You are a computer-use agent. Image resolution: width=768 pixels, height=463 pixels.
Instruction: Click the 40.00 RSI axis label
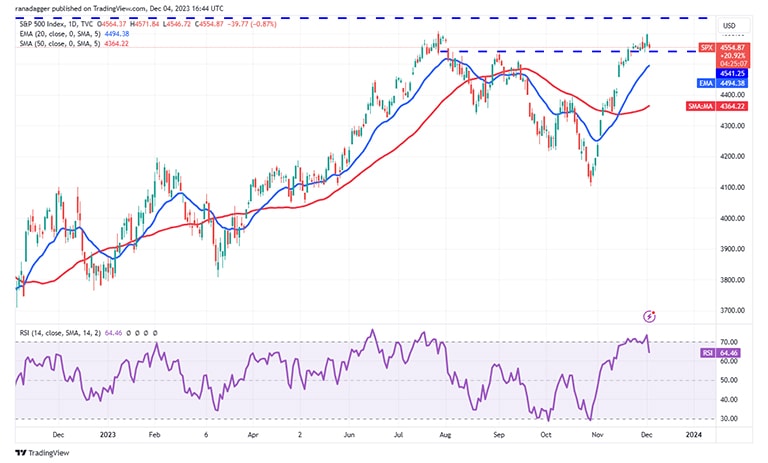(729, 400)
